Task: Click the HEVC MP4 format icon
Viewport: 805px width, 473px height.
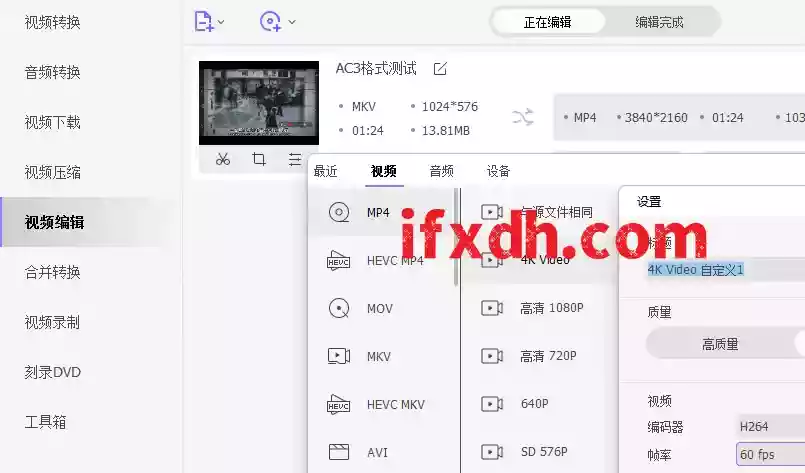Action: click(x=339, y=260)
